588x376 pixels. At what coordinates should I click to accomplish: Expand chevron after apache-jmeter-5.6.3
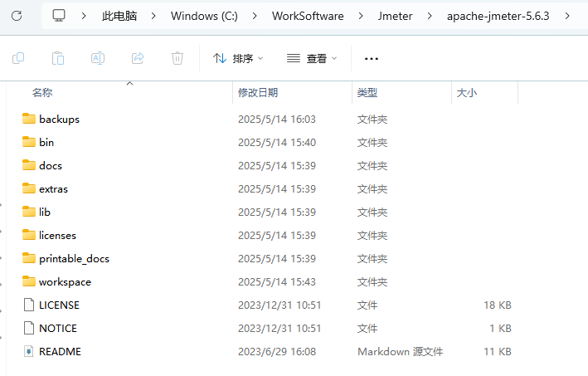(x=567, y=16)
